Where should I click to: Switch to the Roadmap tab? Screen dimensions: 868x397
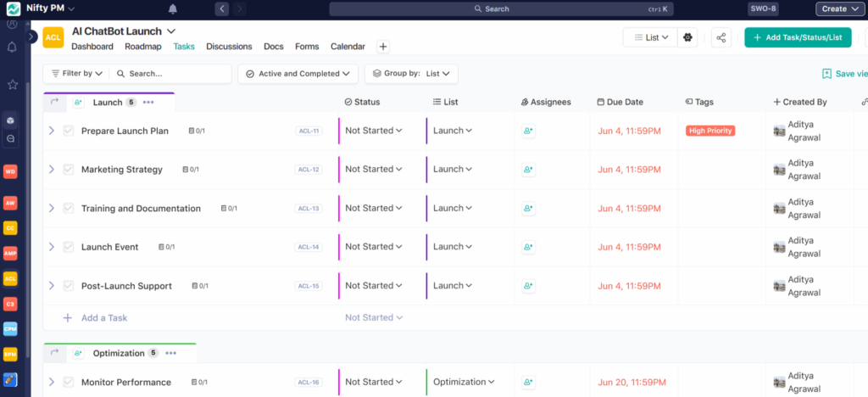tap(142, 47)
